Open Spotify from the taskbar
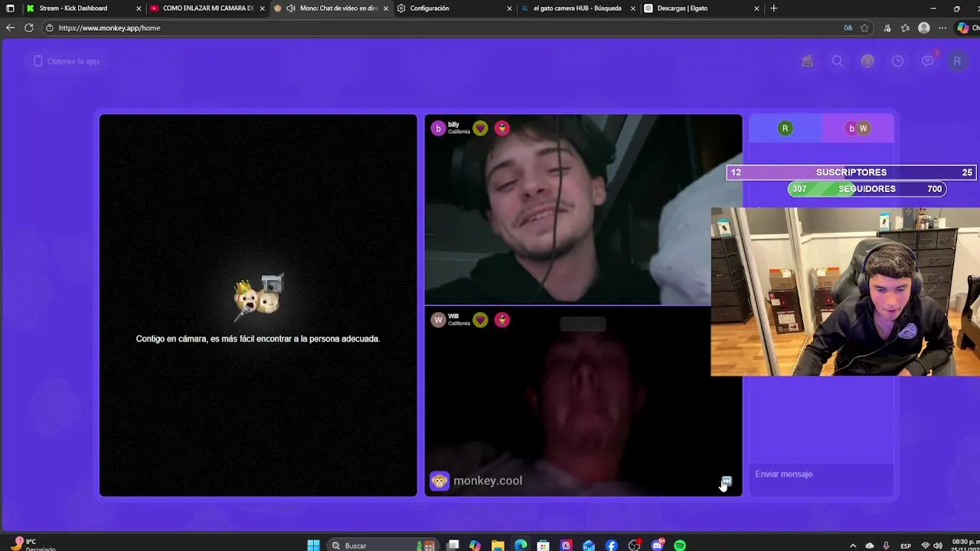 680,545
